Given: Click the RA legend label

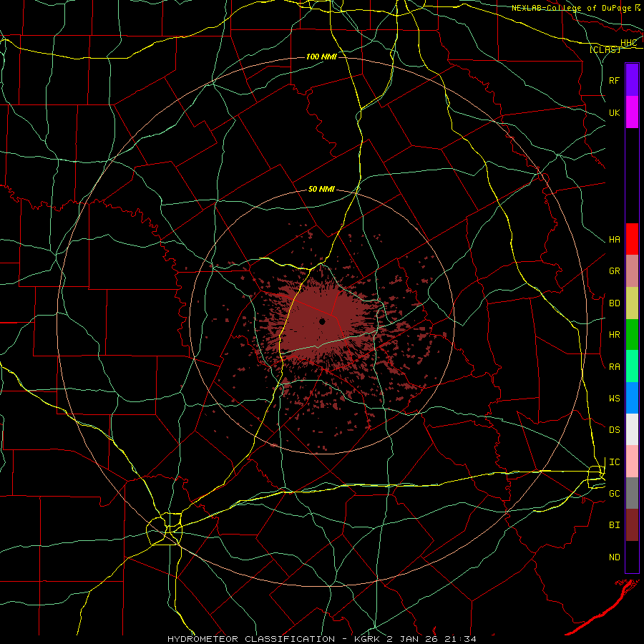Looking at the screenshot, I should pos(614,367).
